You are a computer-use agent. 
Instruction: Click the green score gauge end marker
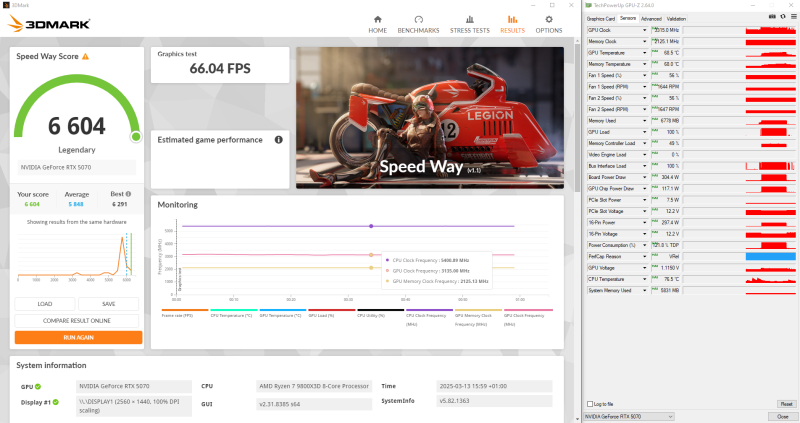[136, 136]
